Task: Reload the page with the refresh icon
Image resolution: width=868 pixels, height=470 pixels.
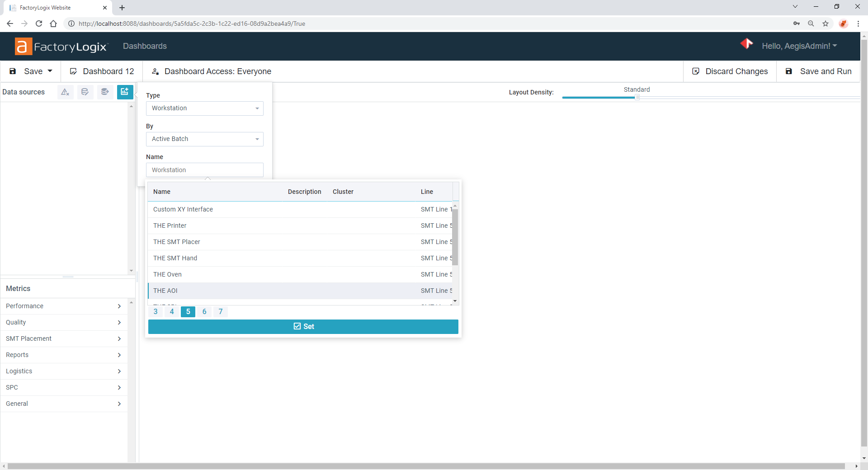Action: (x=39, y=23)
